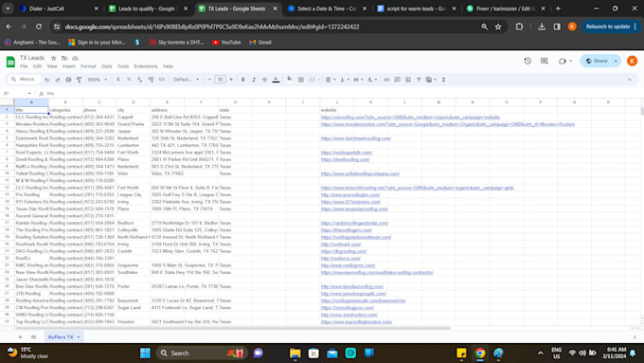Open Format menu
Viewport: 644px width, 363px height.
tap(88, 66)
